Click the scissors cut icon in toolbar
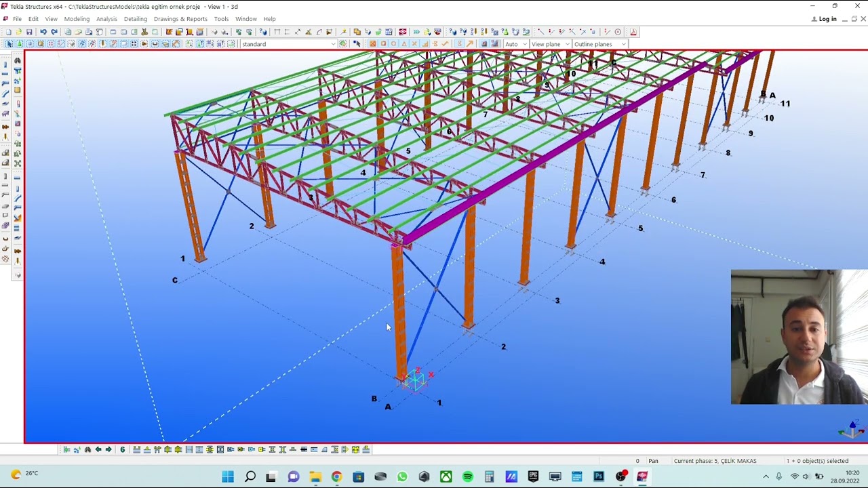 (x=144, y=32)
